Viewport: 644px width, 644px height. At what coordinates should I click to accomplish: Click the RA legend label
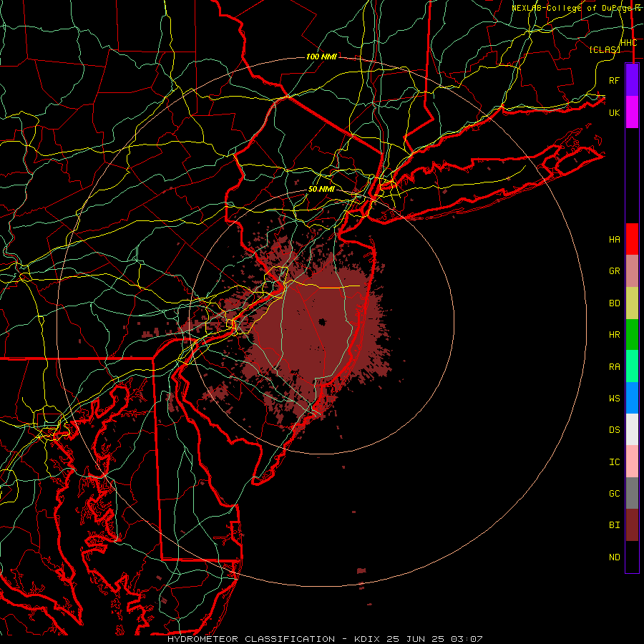[615, 367]
